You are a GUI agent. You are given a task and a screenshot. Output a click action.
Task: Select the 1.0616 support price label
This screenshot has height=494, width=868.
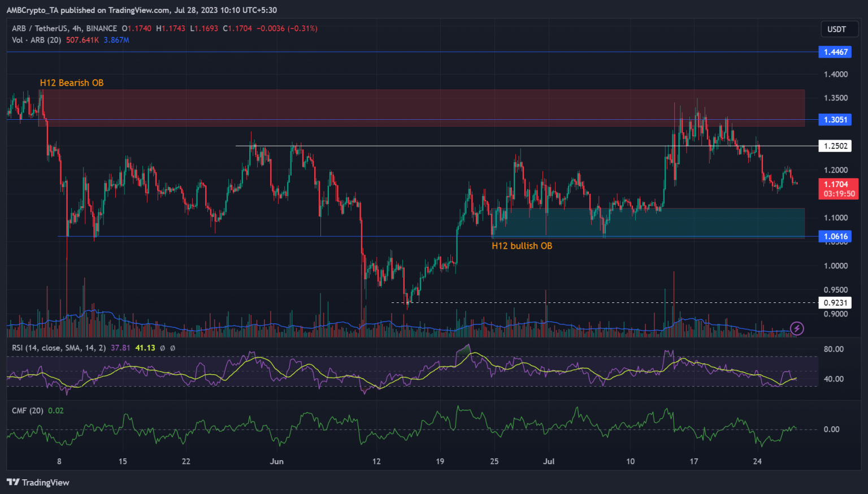835,237
